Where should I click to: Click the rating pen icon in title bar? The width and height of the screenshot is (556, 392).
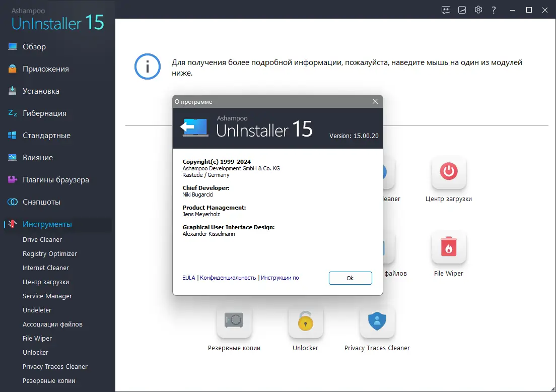(x=462, y=10)
